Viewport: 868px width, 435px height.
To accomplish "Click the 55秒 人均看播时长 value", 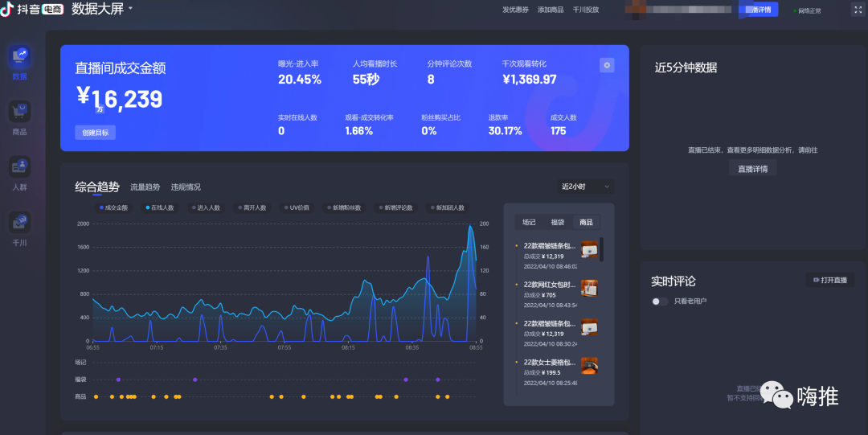I will point(366,80).
